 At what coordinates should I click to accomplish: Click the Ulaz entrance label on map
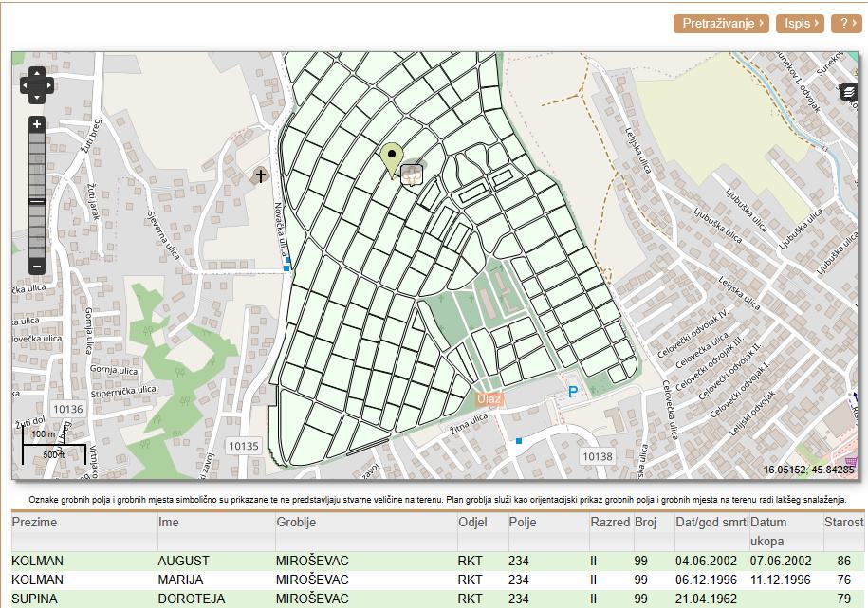[489, 398]
